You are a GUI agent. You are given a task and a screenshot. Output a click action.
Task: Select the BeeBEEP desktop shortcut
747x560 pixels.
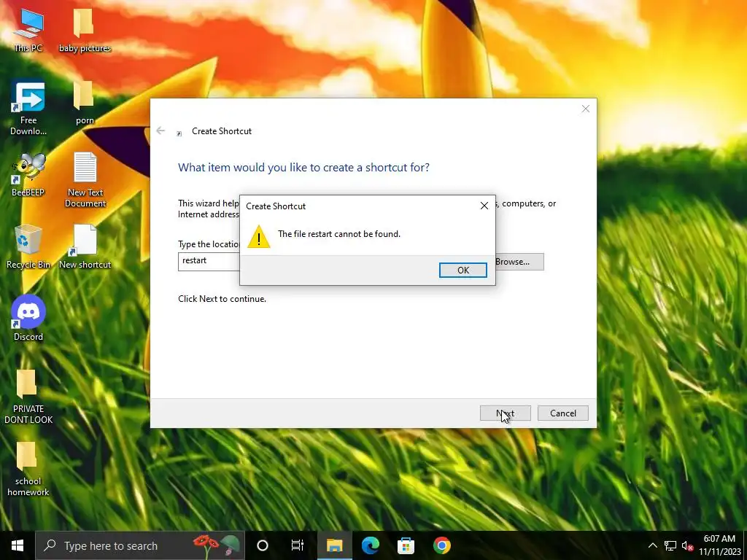click(28, 175)
